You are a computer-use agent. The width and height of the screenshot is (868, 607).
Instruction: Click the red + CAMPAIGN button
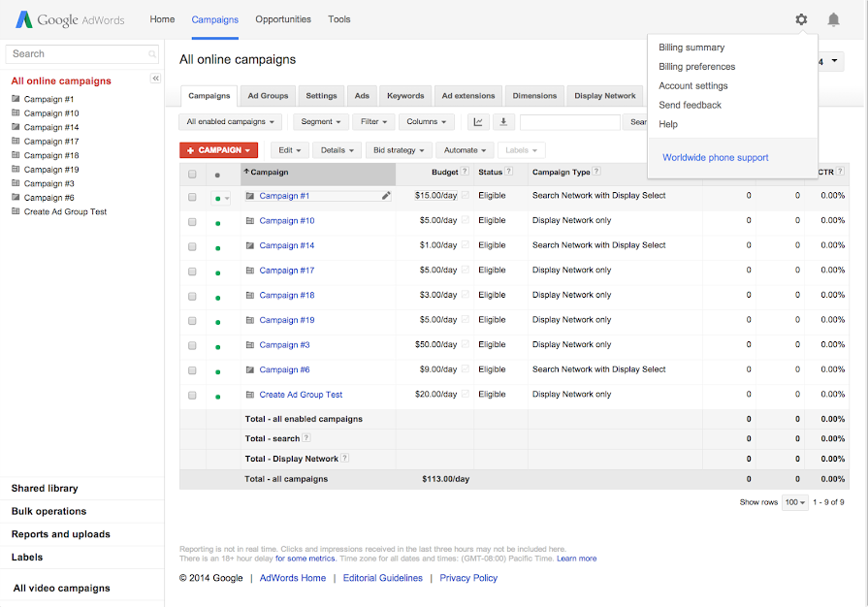pos(219,150)
